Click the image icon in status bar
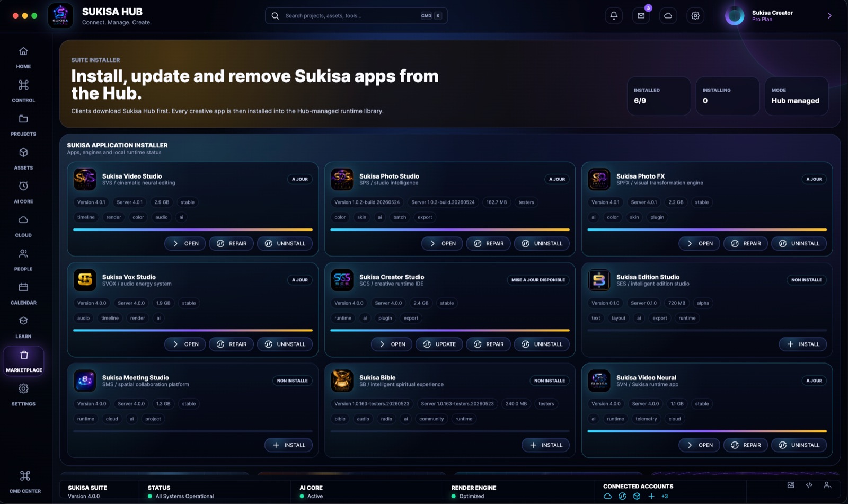Viewport: 848px width, 504px height. click(791, 485)
